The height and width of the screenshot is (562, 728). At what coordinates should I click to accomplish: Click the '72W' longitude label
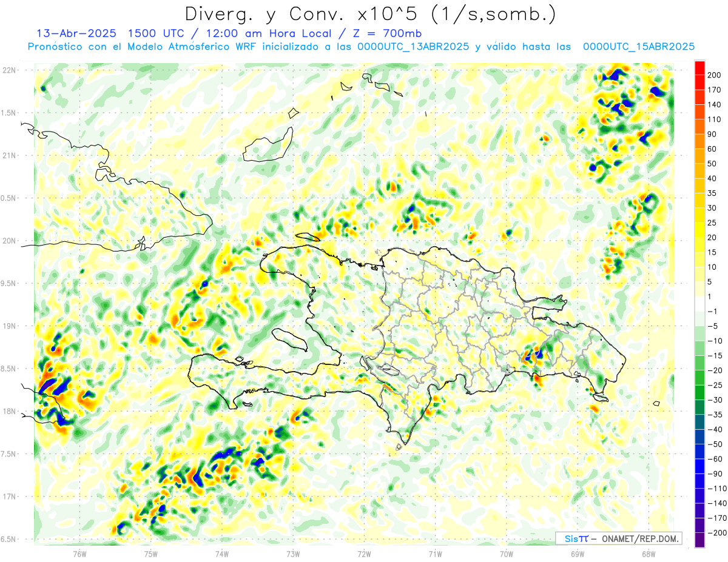[364, 554]
